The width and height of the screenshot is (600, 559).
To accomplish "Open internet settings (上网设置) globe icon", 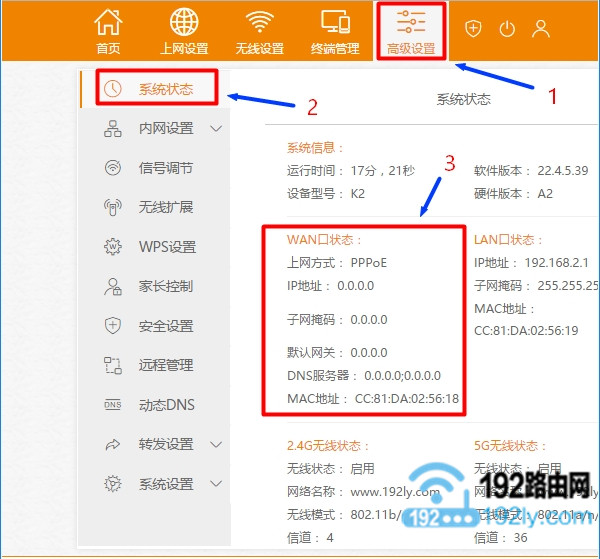I will [x=184, y=23].
